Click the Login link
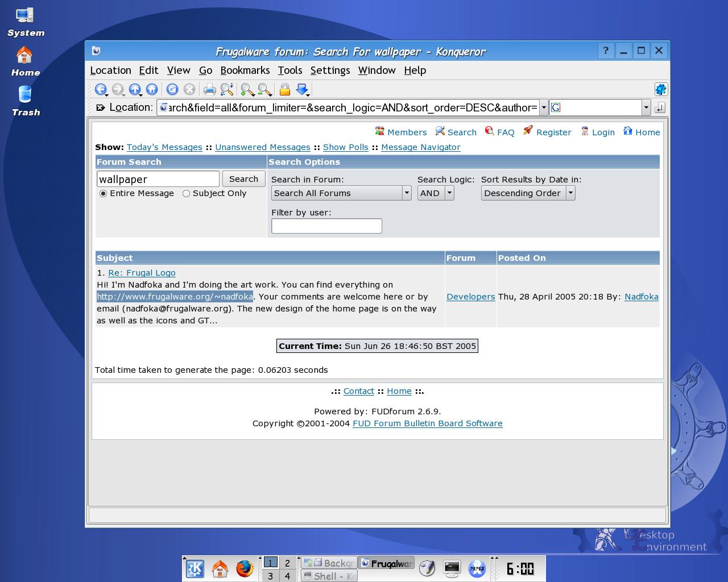This screenshot has width=728, height=582. pos(603,132)
